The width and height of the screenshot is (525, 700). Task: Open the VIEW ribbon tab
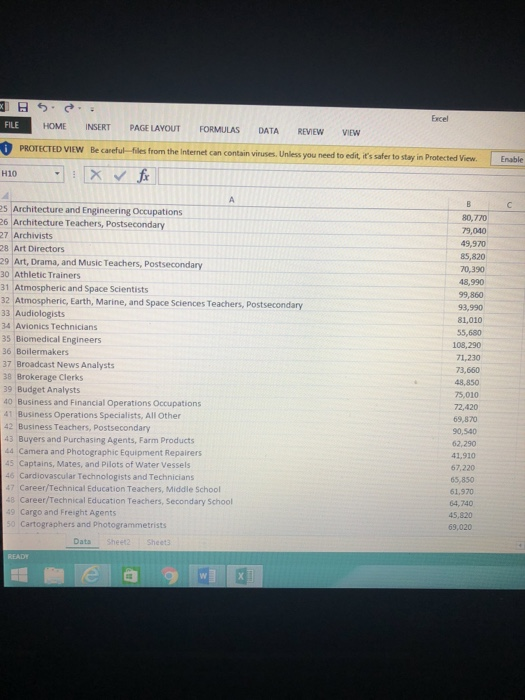tap(351, 133)
